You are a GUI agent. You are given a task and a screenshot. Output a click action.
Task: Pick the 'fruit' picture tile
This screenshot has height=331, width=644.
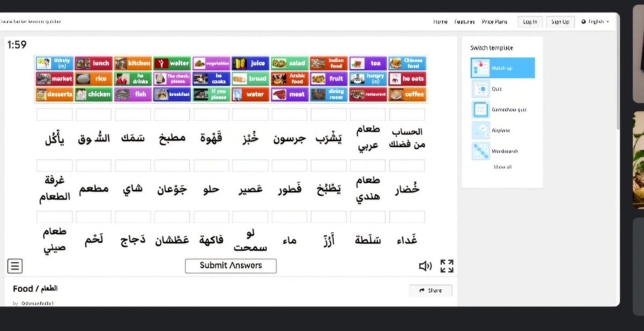coord(329,78)
